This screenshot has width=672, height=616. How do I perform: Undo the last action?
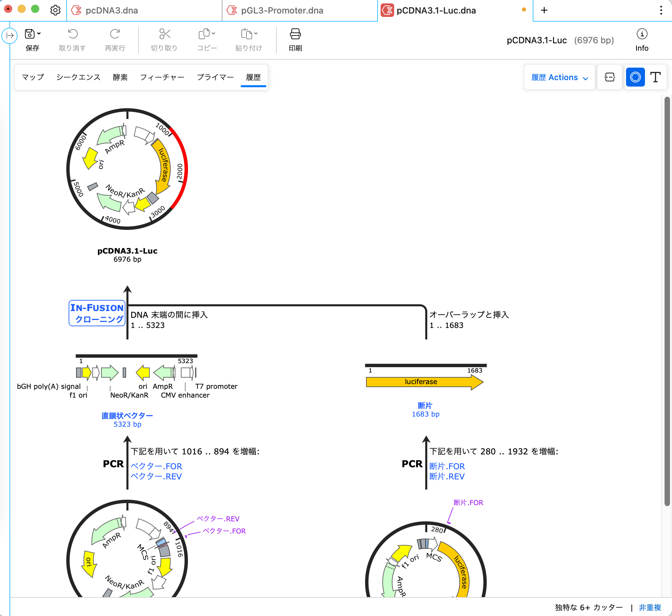[x=72, y=39]
